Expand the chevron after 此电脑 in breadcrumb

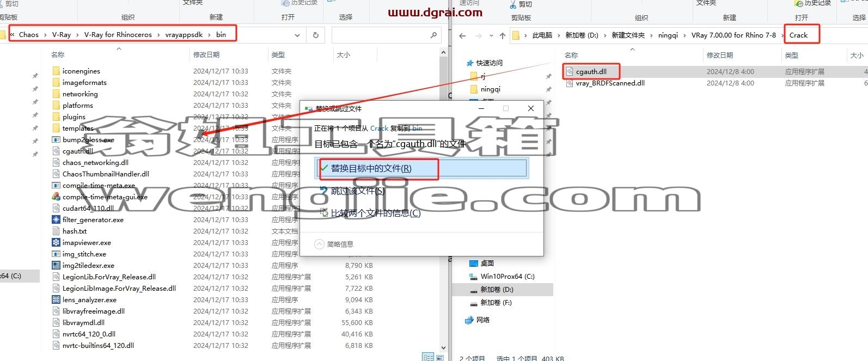(559, 35)
